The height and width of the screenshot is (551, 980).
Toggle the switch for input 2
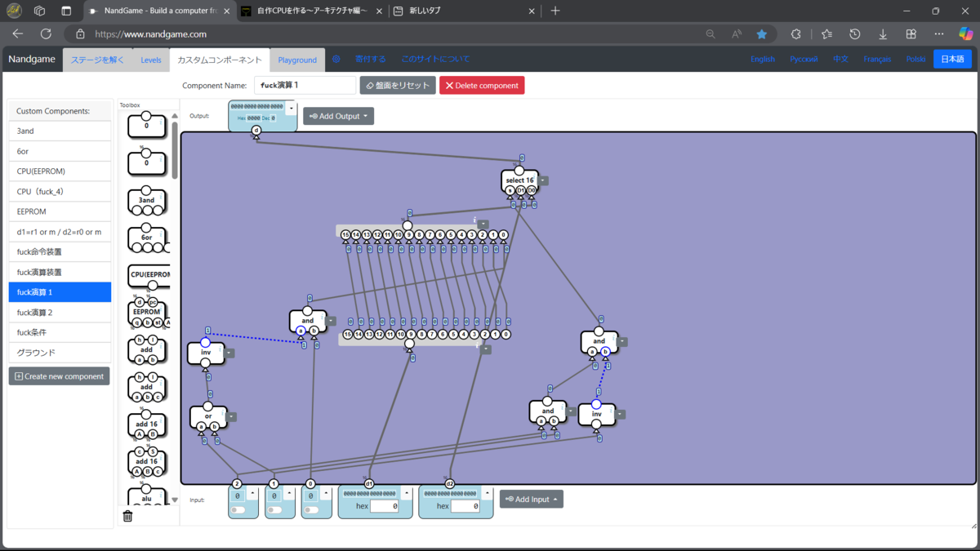[238, 509]
